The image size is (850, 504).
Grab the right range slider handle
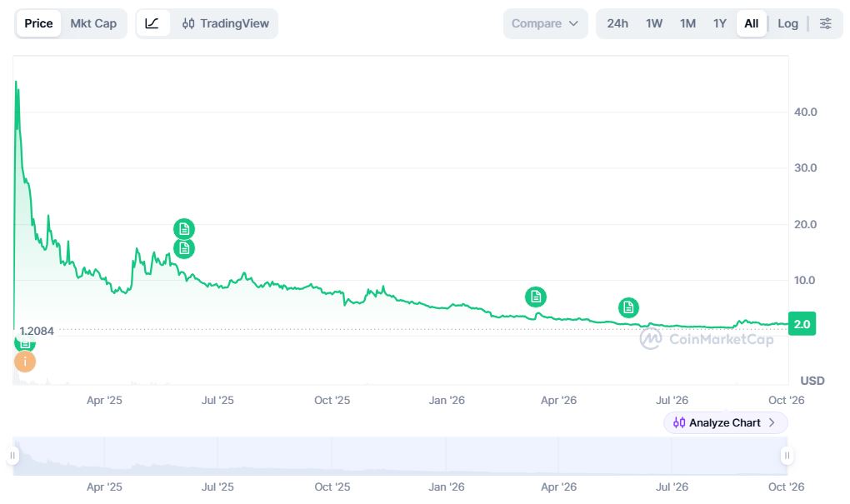coord(787,455)
